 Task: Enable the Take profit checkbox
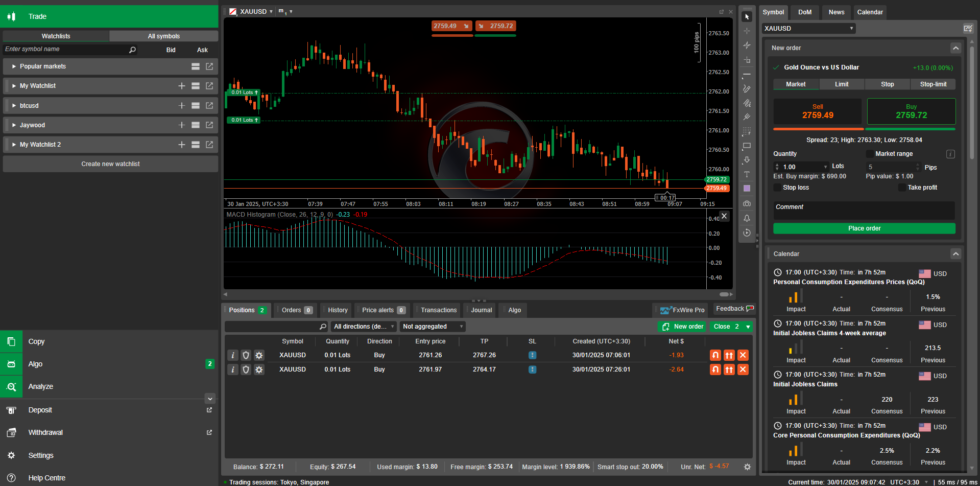tap(902, 188)
